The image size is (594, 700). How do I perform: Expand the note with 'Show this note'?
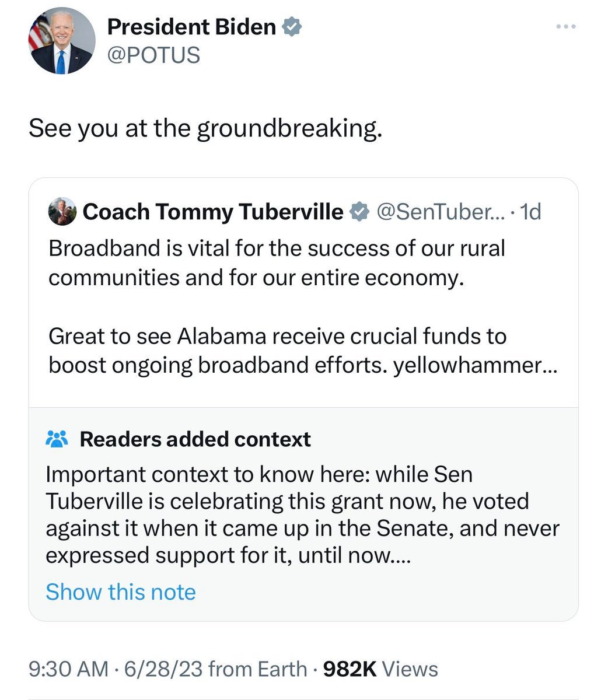121,591
